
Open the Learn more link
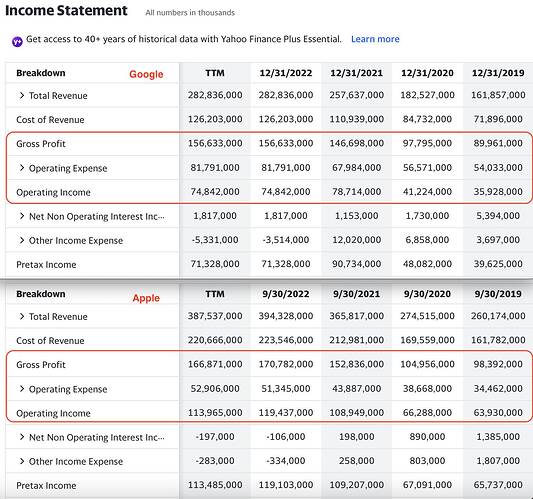tap(375, 39)
